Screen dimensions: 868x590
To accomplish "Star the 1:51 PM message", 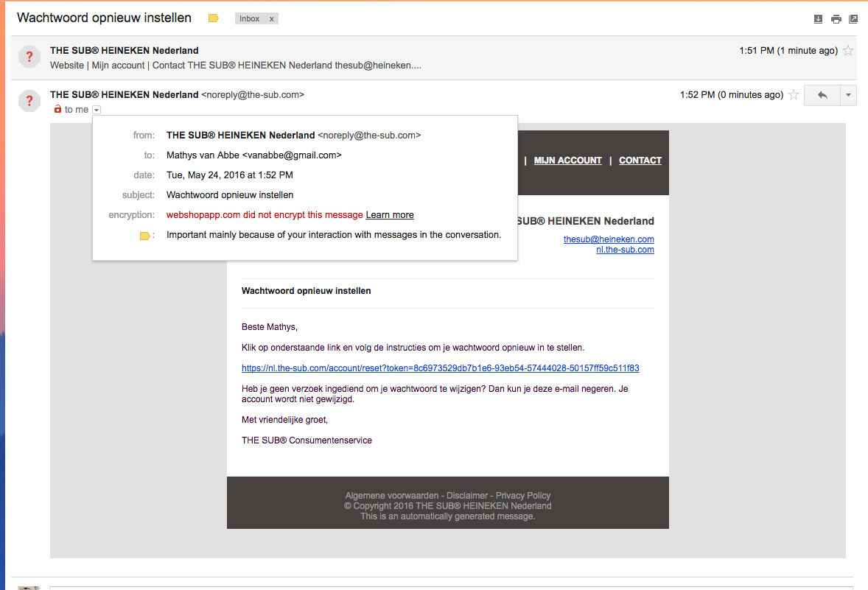I will coord(848,51).
